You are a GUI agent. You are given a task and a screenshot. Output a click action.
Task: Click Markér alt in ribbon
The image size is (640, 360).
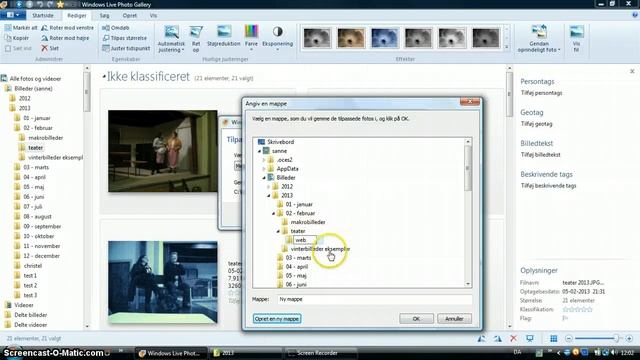click(x=20, y=28)
